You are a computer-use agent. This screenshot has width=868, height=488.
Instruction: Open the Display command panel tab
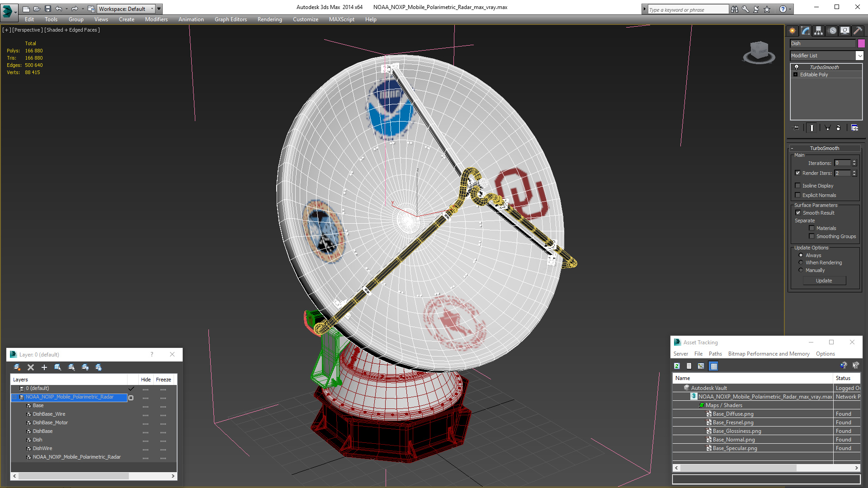coord(844,31)
